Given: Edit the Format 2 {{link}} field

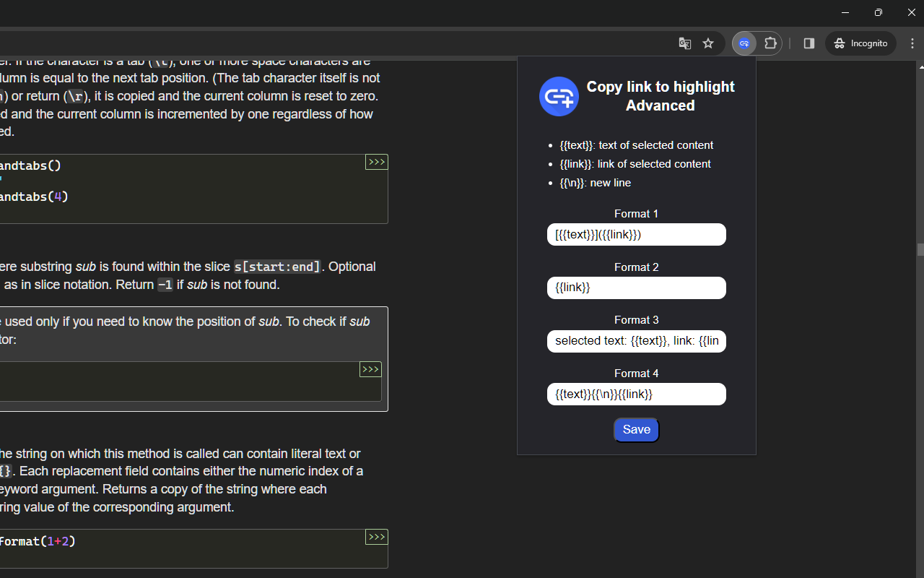Looking at the screenshot, I should coord(636,288).
